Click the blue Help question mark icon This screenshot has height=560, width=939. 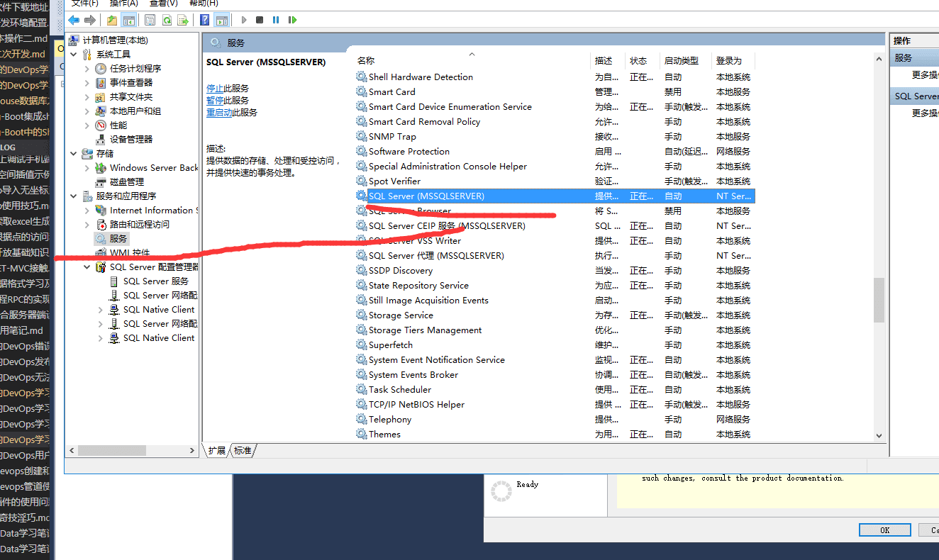click(x=205, y=20)
